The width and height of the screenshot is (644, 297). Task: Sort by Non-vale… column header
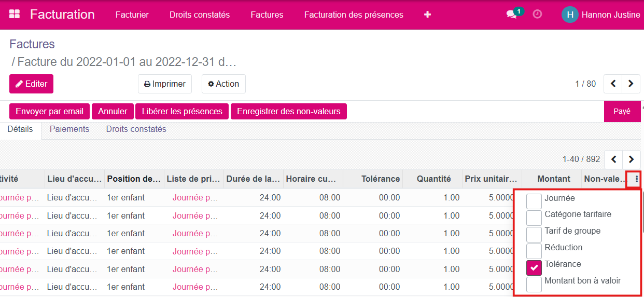pos(605,179)
